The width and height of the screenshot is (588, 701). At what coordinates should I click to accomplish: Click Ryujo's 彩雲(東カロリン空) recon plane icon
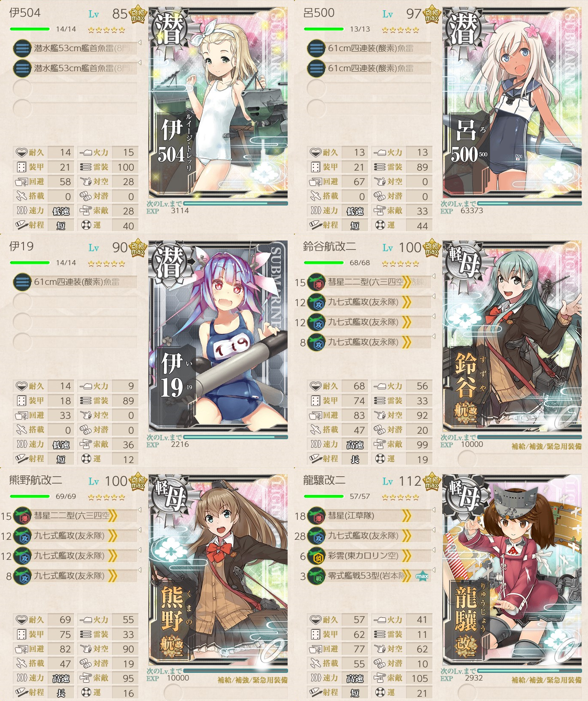click(316, 556)
